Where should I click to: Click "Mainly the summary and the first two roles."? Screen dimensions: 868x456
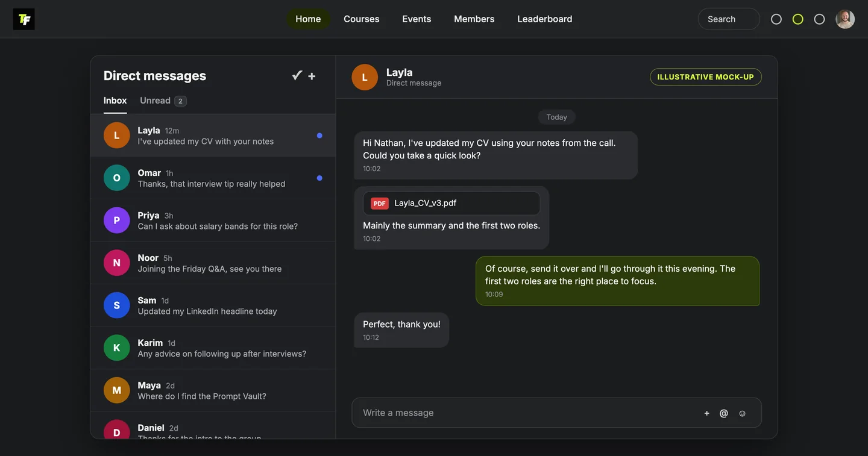click(451, 226)
